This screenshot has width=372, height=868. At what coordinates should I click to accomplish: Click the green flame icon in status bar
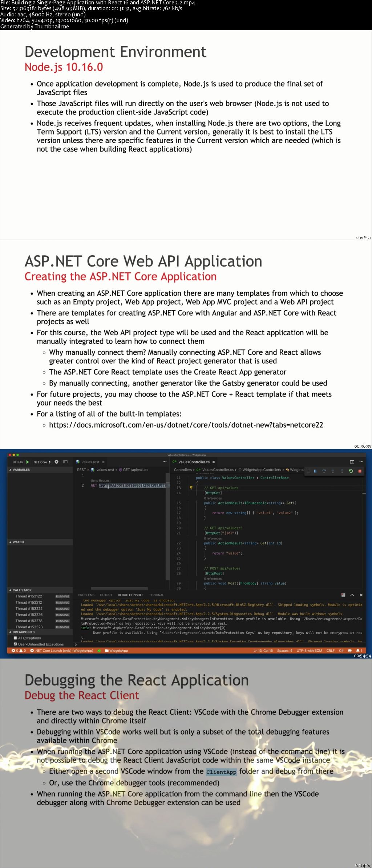click(x=99, y=651)
